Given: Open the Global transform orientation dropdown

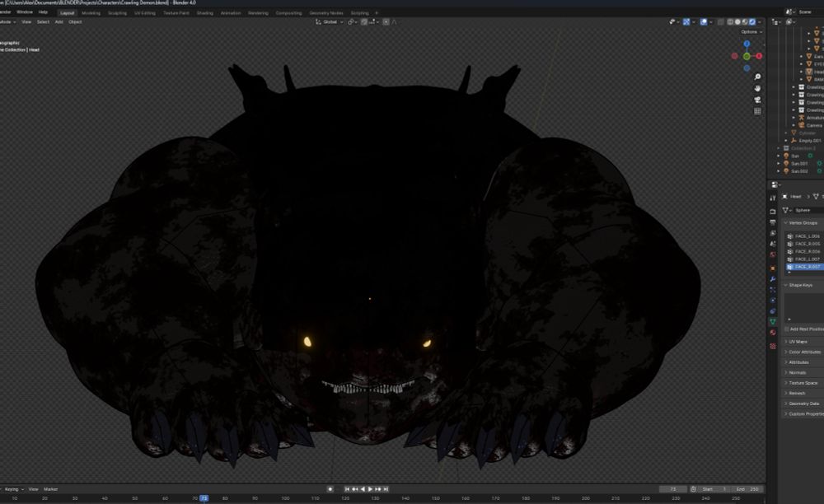Looking at the screenshot, I should pos(331,22).
